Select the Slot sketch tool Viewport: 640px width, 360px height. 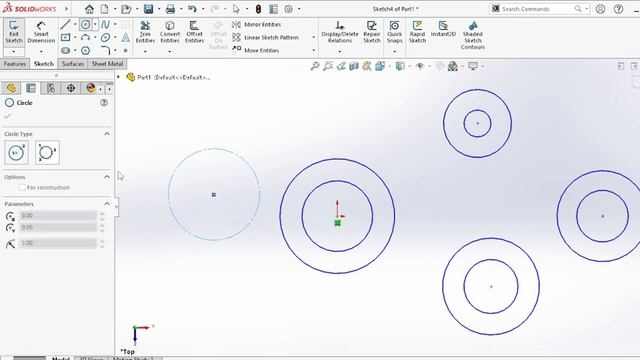(65, 51)
